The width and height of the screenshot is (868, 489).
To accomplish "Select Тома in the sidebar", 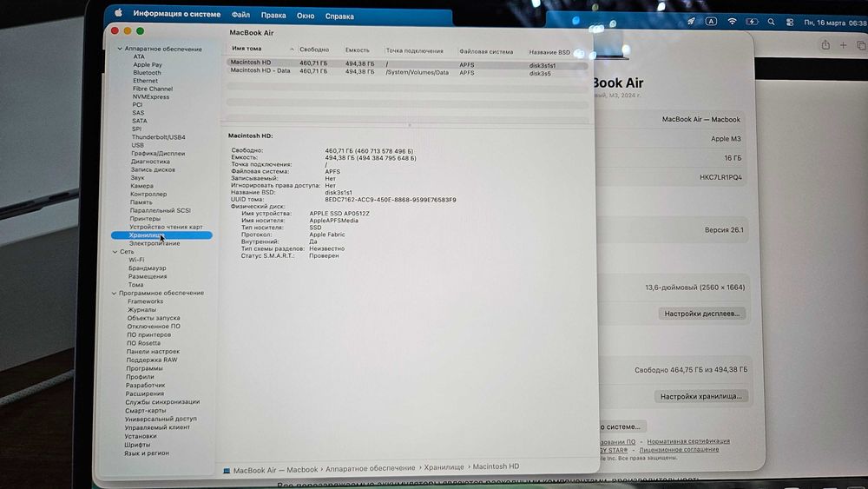I will pos(135,285).
